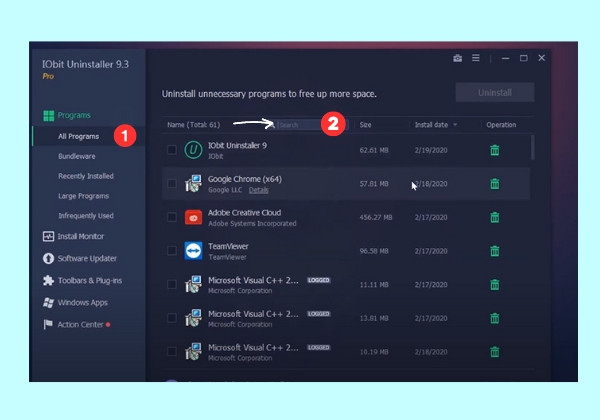Click the Install Monitor icon

click(x=48, y=236)
